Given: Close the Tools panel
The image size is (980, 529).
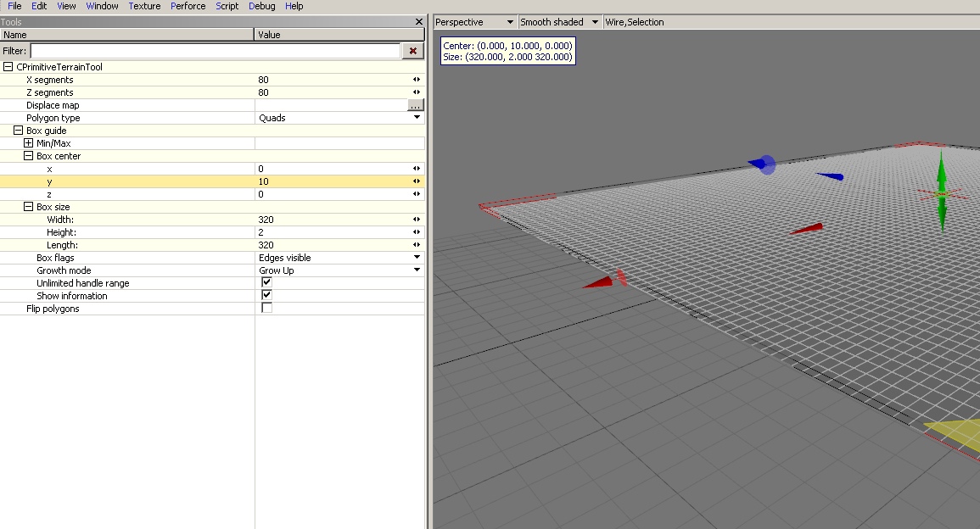Looking at the screenshot, I should coord(419,22).
